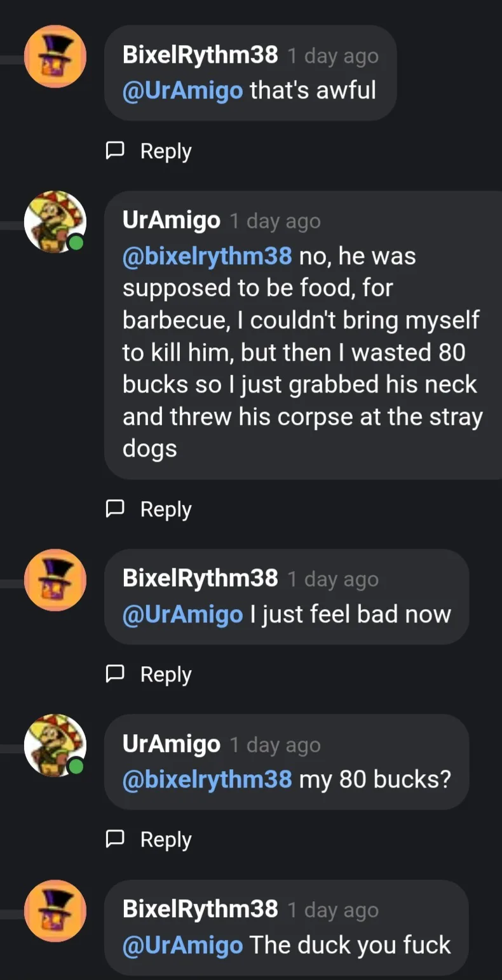Open UrAmigo's avatar next to the barbecue comment
Image resolution: width=502 pixels, height=980 pixels.
pyautogui.click(x=55, y=222)
